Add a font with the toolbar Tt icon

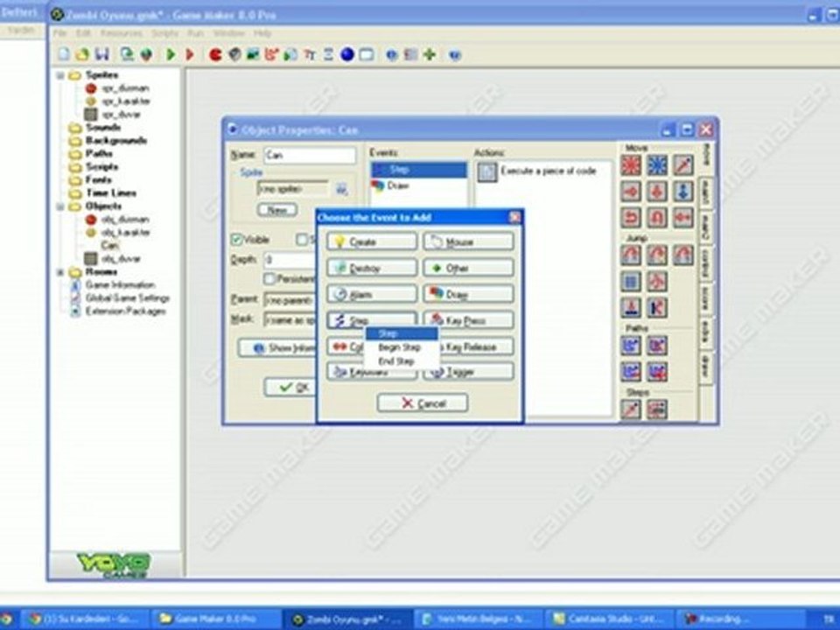310,54
